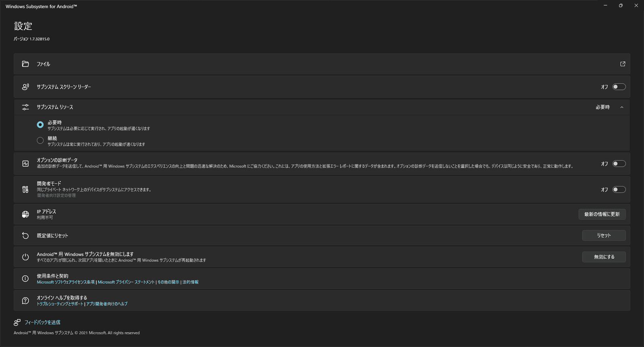Viewport: 644px width, 347px height.
Task: Enable the 開発者モード toggle switch
Action: pyautogui.click(x=619, y=189)
